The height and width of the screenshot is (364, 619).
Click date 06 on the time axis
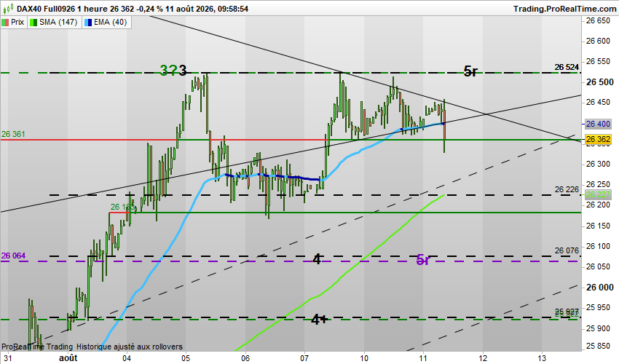[x=245, y=358]
